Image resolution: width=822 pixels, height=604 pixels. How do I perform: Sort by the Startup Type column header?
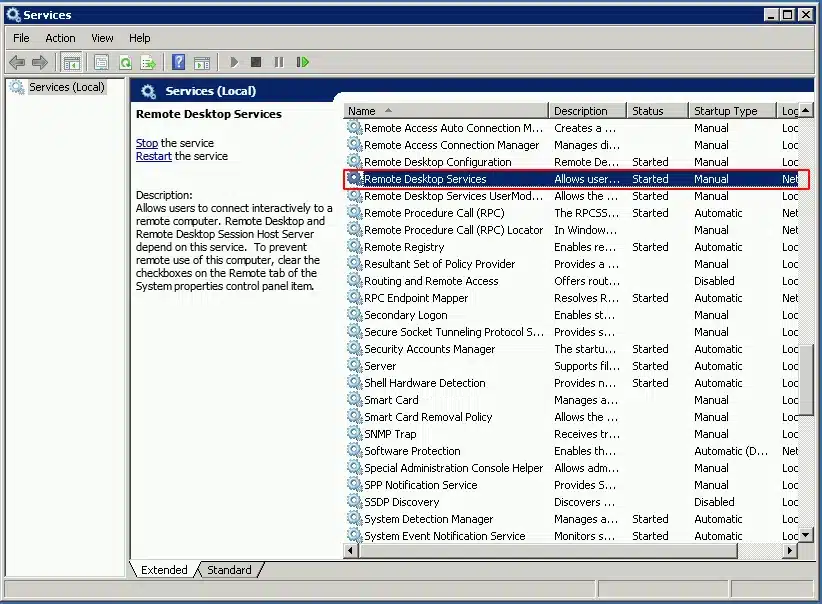click(x=732, y=111)
